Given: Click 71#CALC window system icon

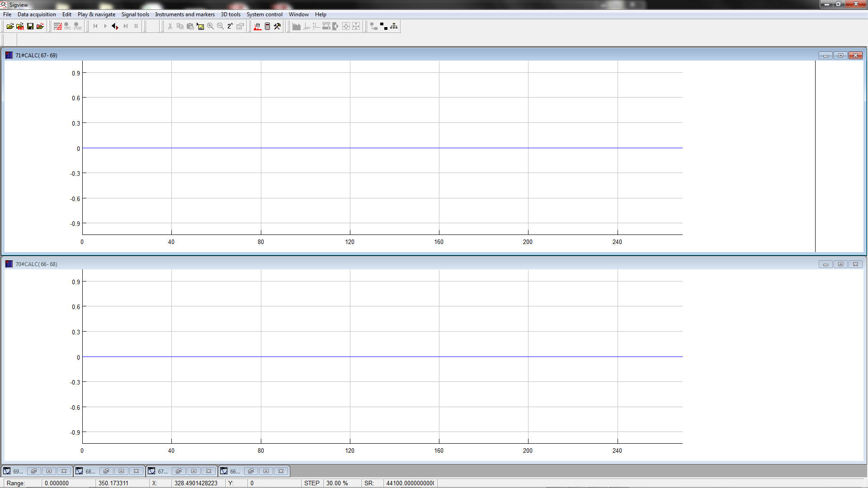Looking at the screenshot, I should (x=9, y=56).
